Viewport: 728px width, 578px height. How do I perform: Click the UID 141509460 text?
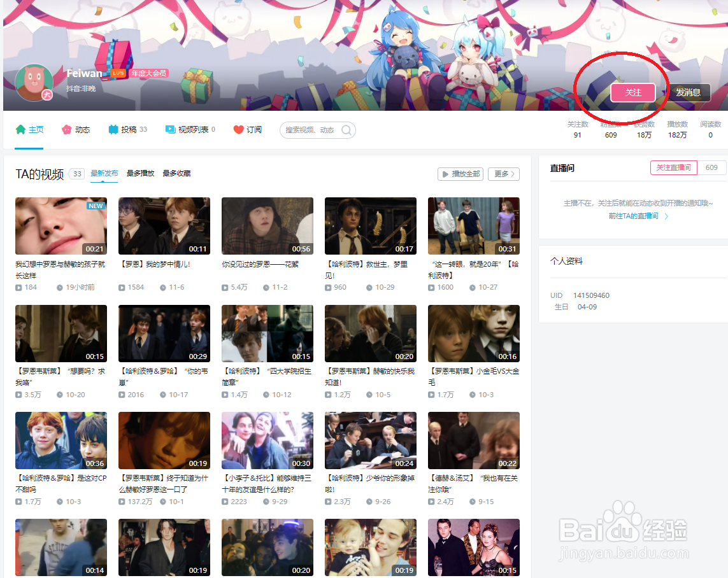tap(580, 295)
